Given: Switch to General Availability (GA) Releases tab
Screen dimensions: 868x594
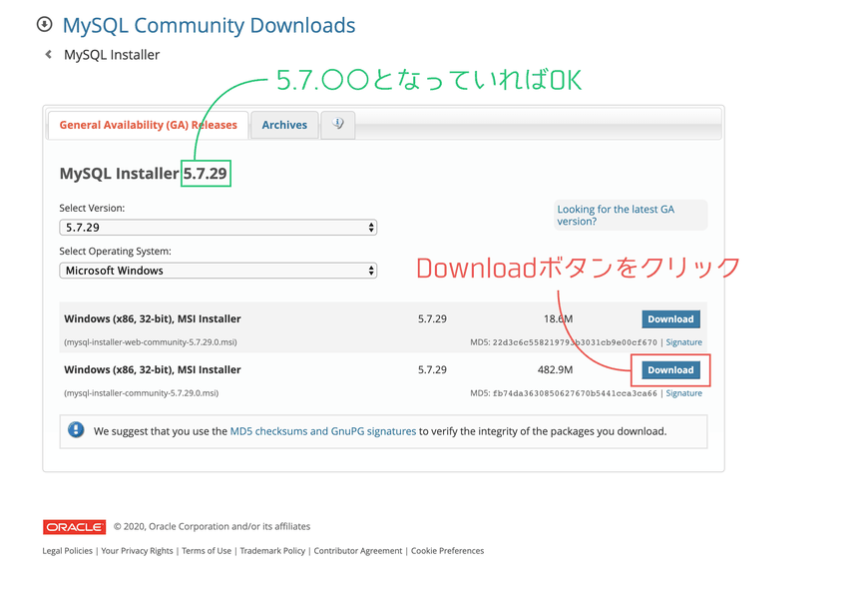Looking at the screenshot, I should coord(149,125).
